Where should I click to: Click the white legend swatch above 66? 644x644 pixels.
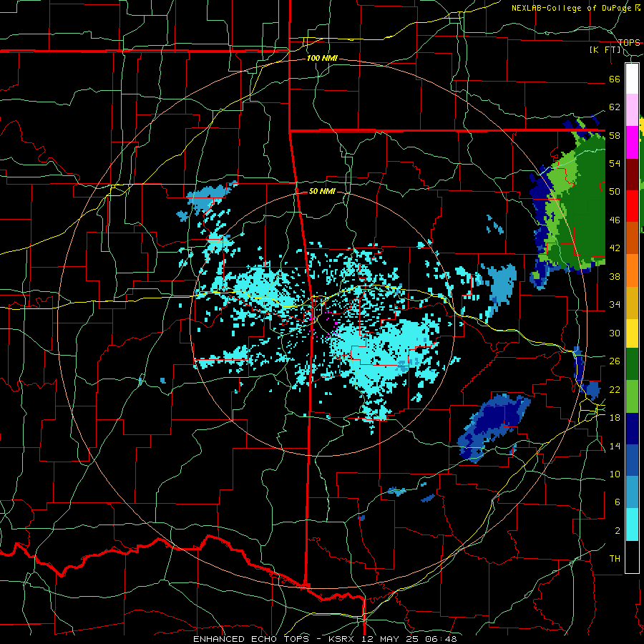[x=632, y=79]
